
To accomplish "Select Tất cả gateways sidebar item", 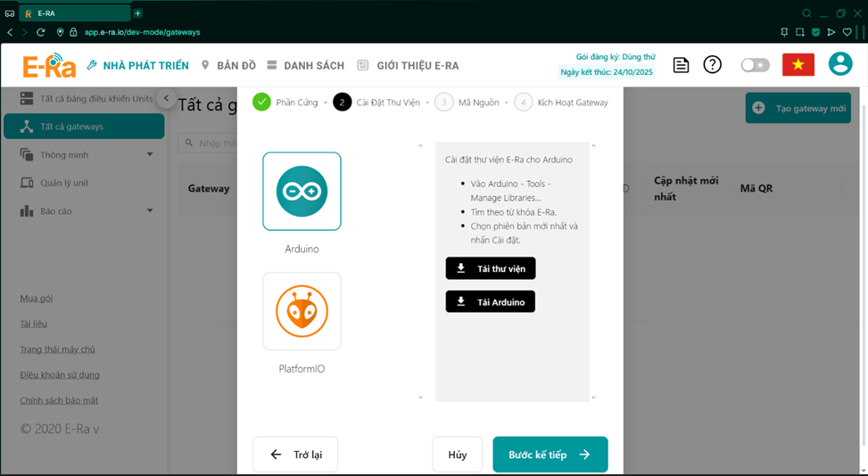I will pyautogui.click(x=84, y=127).
